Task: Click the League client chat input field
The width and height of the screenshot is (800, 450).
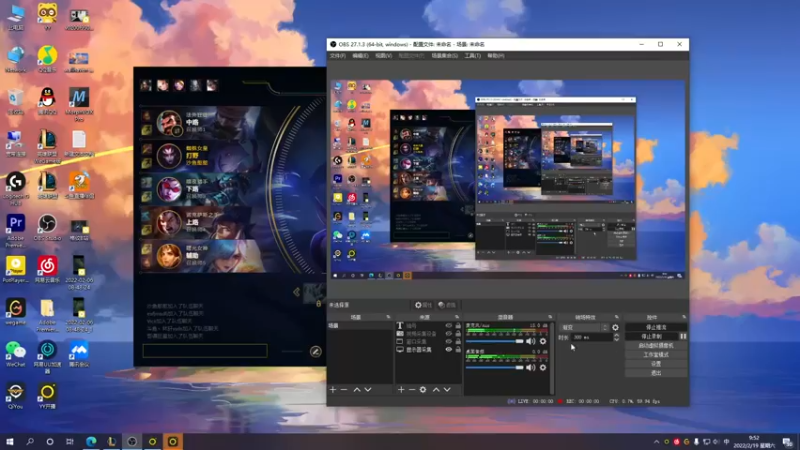Action: click(205, 351)
